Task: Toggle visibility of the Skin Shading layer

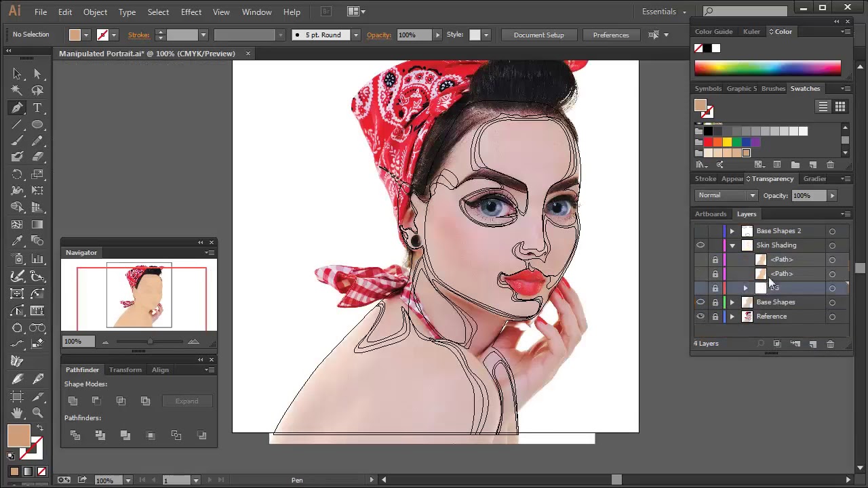Action: tap(701, 245)
